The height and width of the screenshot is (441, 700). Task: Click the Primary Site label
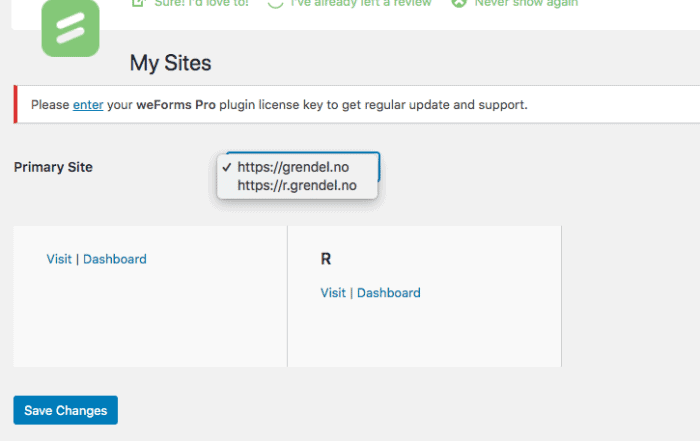(53, 167)
